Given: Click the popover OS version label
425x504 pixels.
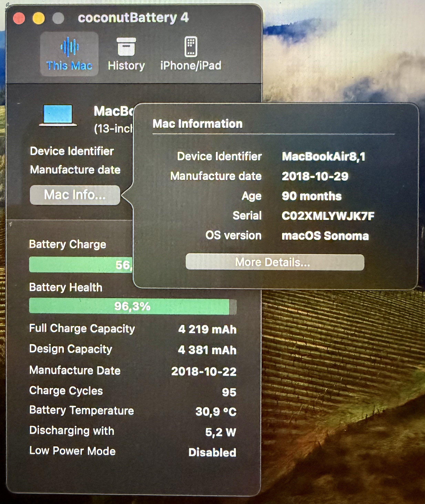Looking at the screenshot, I should click(234, 235).
